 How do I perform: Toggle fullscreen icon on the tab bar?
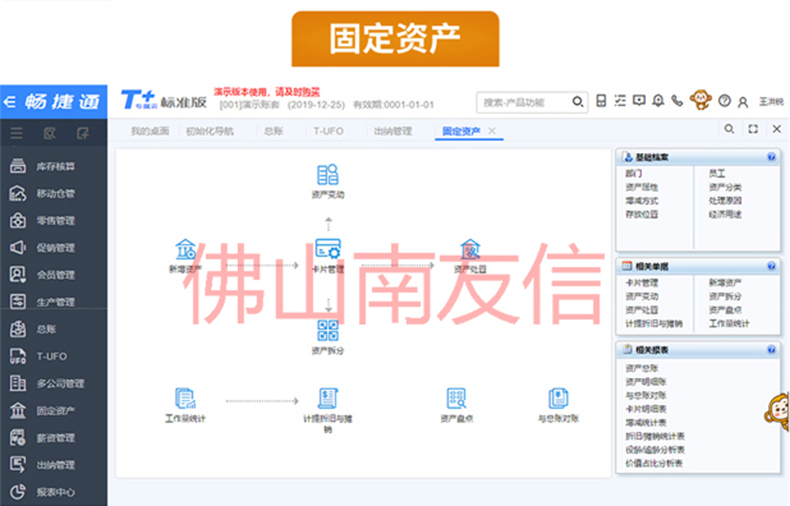pos(753,129)
